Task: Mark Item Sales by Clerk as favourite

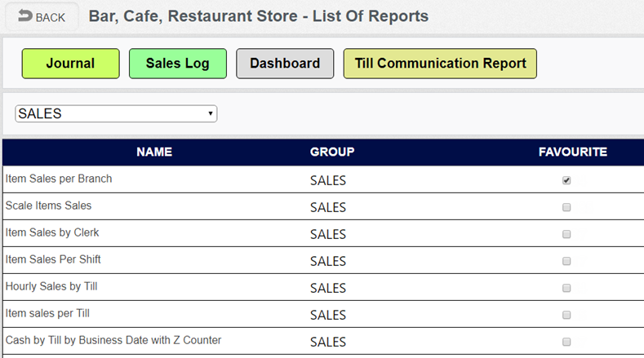Action: coord(566,234)
